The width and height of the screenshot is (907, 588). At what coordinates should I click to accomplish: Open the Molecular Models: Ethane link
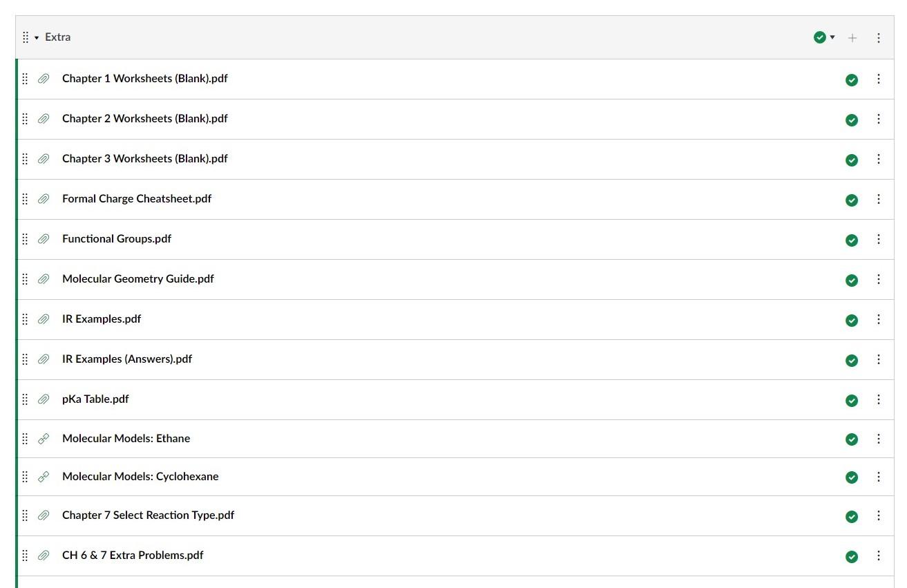click(126, 439)
